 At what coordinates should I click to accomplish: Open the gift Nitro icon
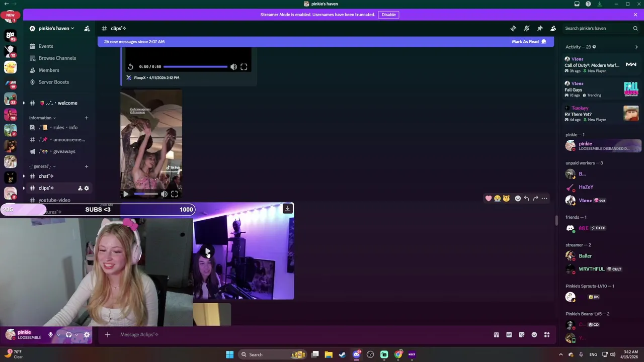coord(496,335)
